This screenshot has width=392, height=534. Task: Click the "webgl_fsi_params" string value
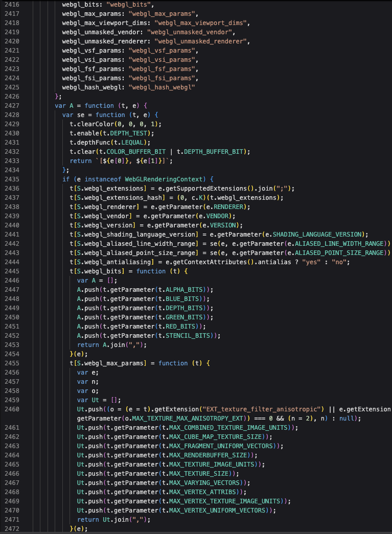(162, 78)
